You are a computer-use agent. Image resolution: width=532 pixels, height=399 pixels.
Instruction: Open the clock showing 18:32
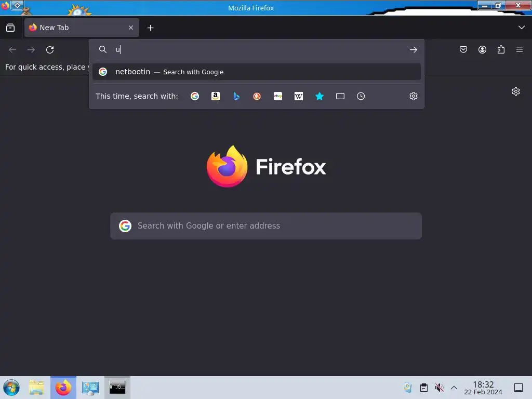pyautogui.click(x=483, y=388)
